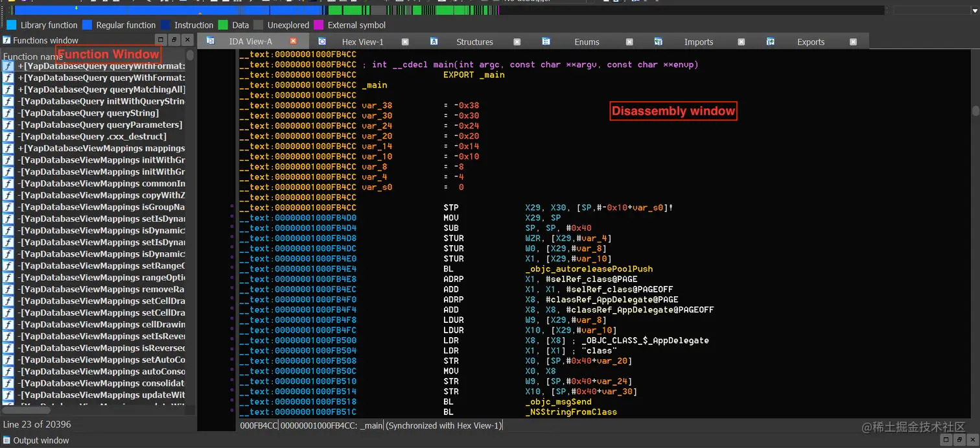The width and height of the screenshot is (980, 448).
Task: Click the Output window title icon
Action: point(6,440)
